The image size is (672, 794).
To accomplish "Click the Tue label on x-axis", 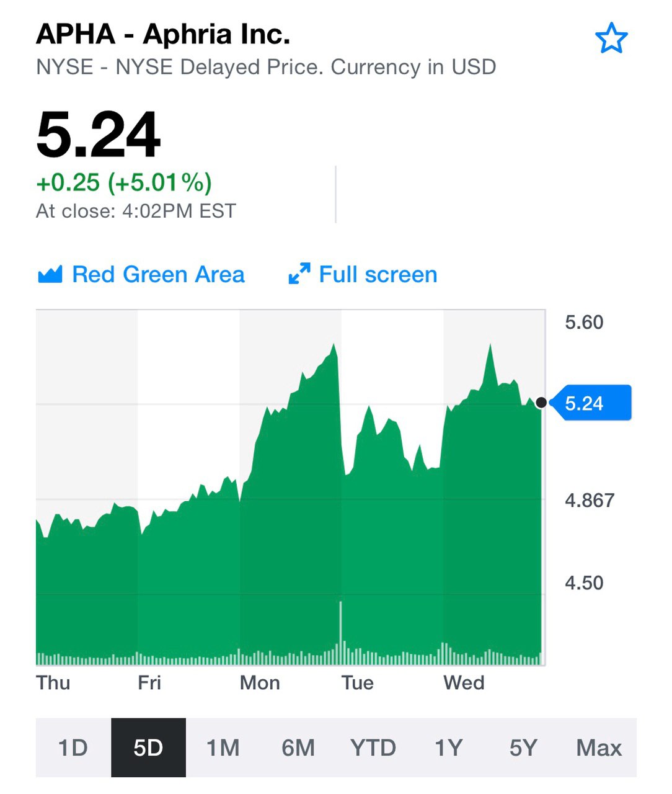I will (x=358, y=683).
